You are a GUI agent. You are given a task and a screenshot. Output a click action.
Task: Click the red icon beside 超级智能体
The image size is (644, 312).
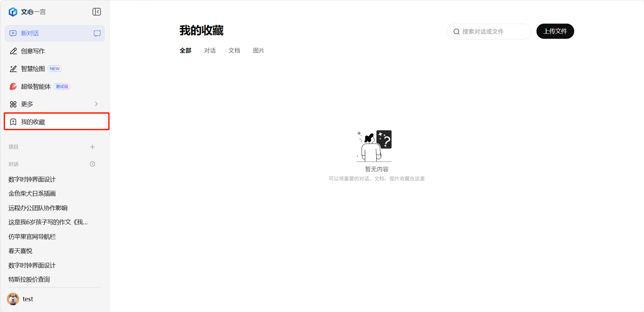click(x=13, y=86)
